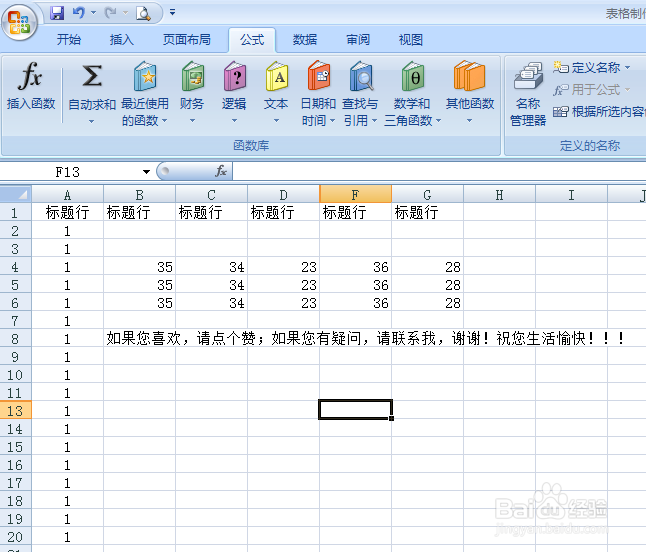Click the formula bar fx button
This screenshot has width=646, height=552.
[221, 171]
